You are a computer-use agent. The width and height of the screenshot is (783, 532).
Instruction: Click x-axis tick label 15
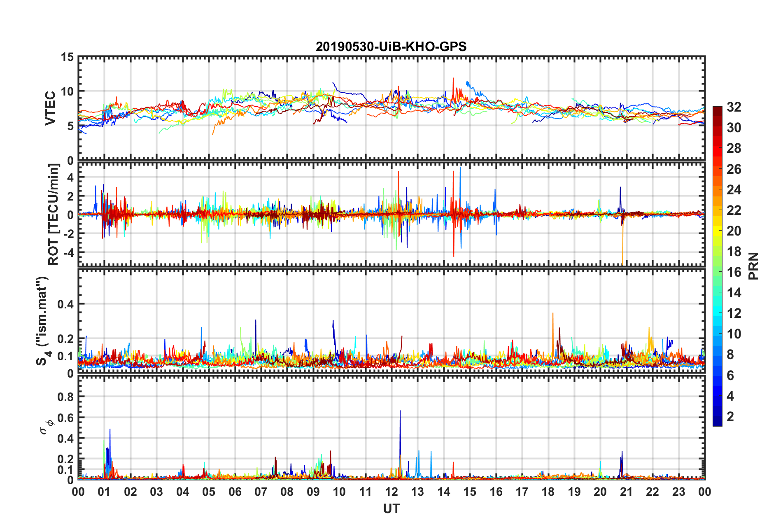pyautogui.click(x=470, y=492)
